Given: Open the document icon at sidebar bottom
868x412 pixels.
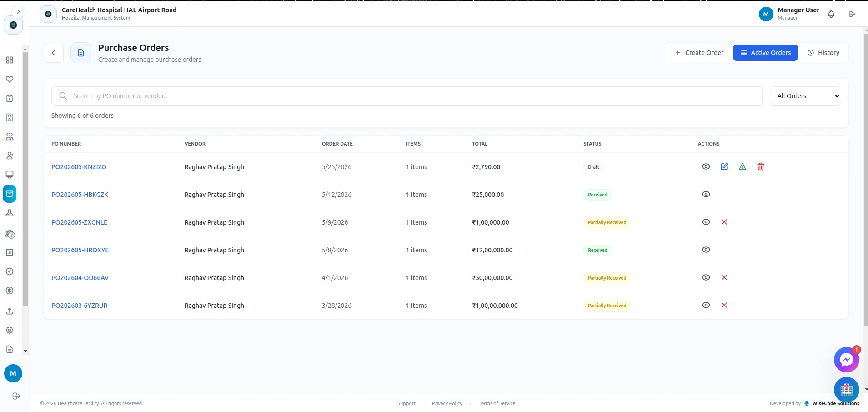Looking at the screenshot, I should click(x=10, y=349).
